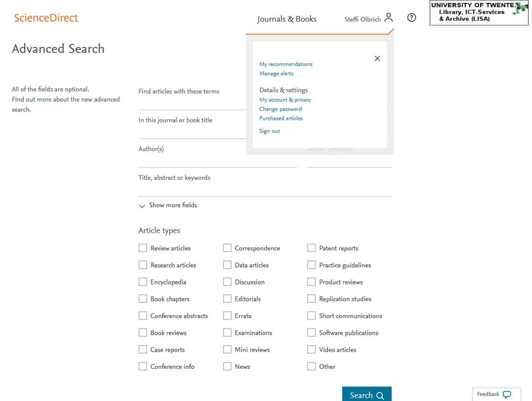Enable the Editorials checkbox
Screen dimensions: 532x401
pos(227,299)
